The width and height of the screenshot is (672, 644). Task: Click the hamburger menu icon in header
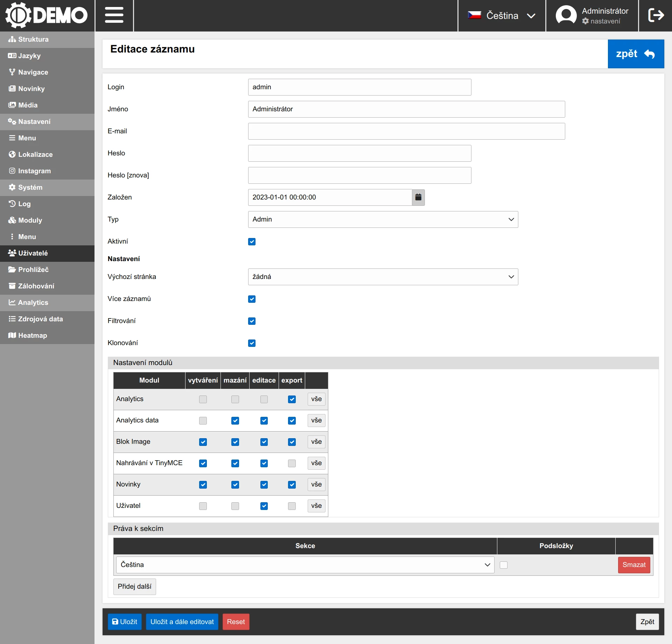point(114,15)
